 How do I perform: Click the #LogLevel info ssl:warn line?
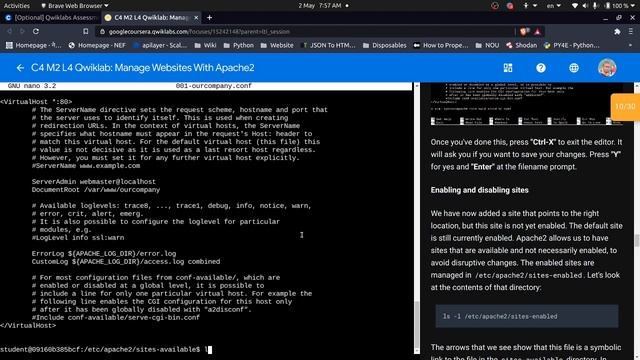[78, 238]
